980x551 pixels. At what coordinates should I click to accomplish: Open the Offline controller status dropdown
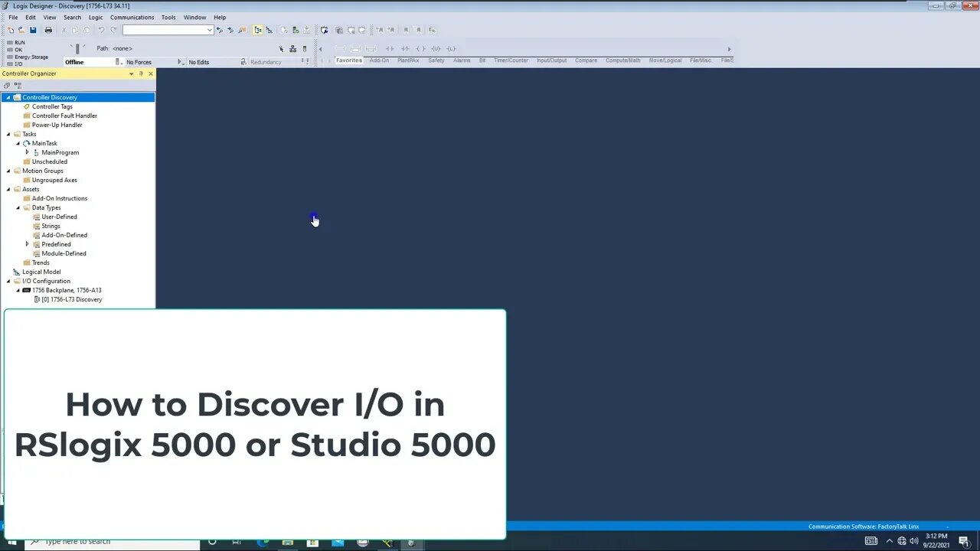(x=117, y=62)
